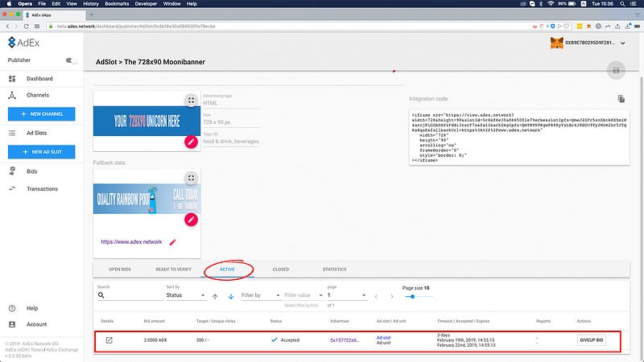Switch to the Open Bids tab
Viewport: 644px width, 362px height.
coord(119,269)
